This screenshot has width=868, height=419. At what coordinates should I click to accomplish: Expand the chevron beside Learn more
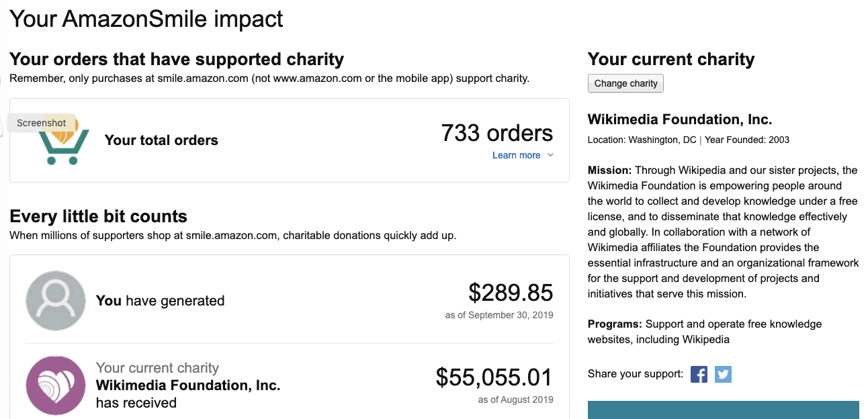click(x=550, y=155)
